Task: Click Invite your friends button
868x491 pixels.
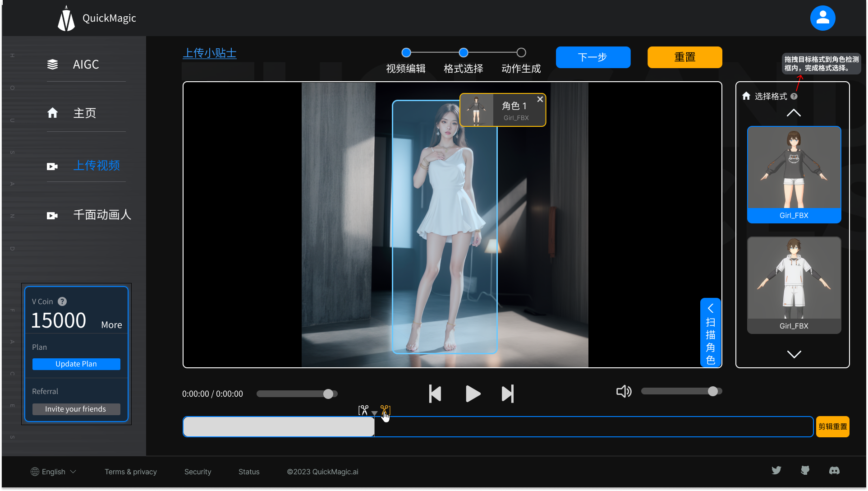Action: [x=76, y=409]
